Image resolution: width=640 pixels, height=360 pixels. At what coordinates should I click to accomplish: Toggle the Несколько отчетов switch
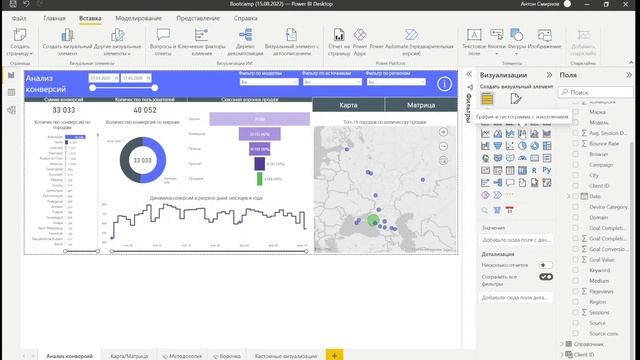tap(546, 265)
